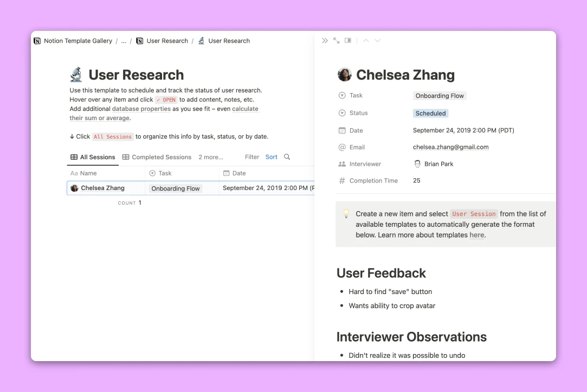Click the Interviewer people icon
This screenshot has height=392, width=587.
pyautogui.click(x=343, y=164)
